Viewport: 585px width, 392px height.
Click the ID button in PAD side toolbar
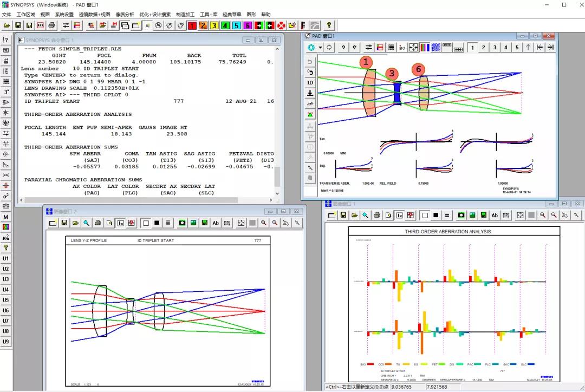pyautogui.click(x=310, y=83)
